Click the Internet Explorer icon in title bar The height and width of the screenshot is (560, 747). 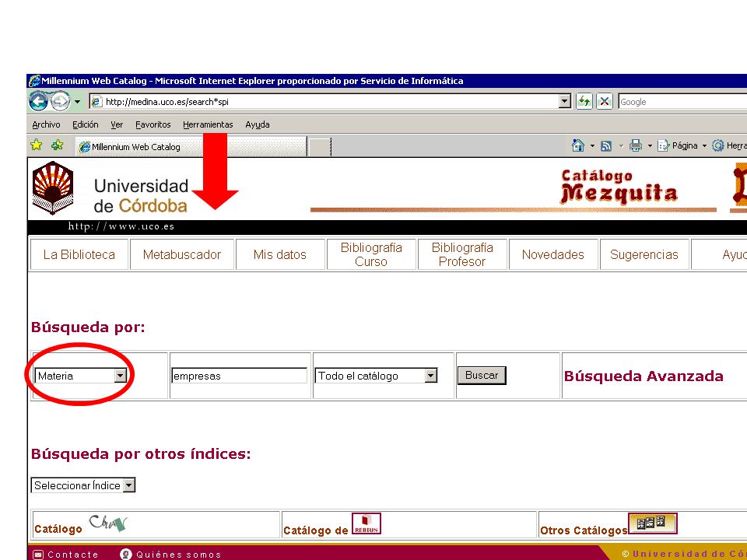[x=34, y=80]
